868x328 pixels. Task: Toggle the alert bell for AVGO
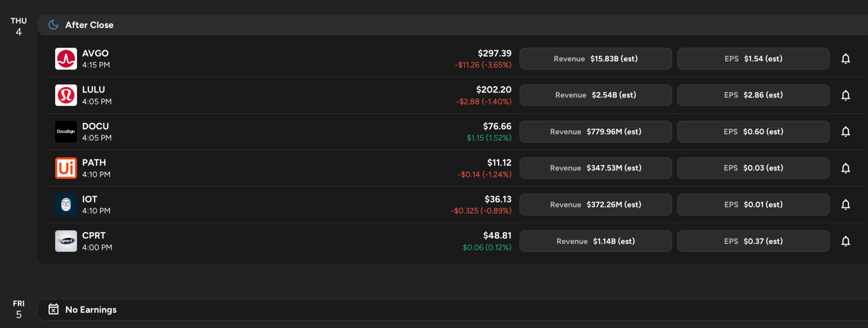click(845, 59)
